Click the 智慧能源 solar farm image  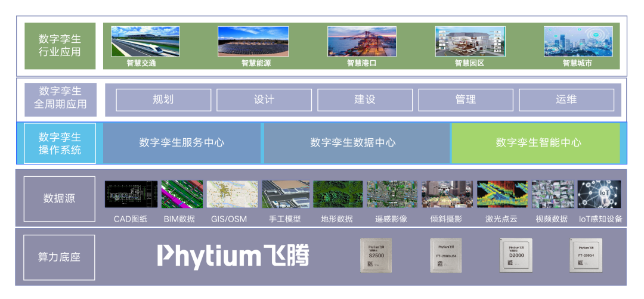(x=253, y=42)
